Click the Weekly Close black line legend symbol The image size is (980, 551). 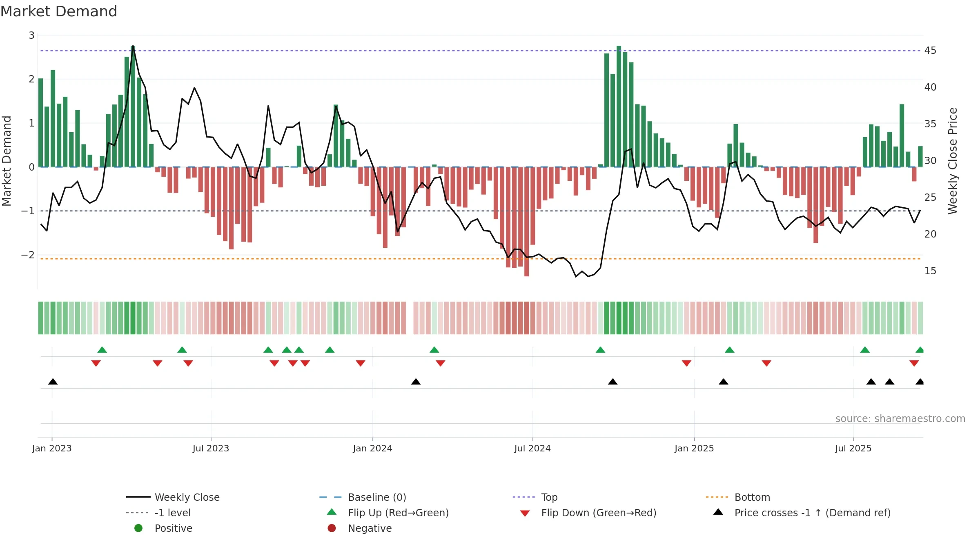138,497
